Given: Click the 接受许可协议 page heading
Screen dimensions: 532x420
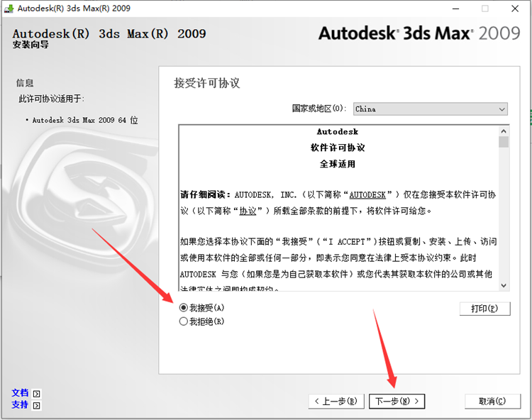Looking at the screenshot, I should [x=206, y=83].
